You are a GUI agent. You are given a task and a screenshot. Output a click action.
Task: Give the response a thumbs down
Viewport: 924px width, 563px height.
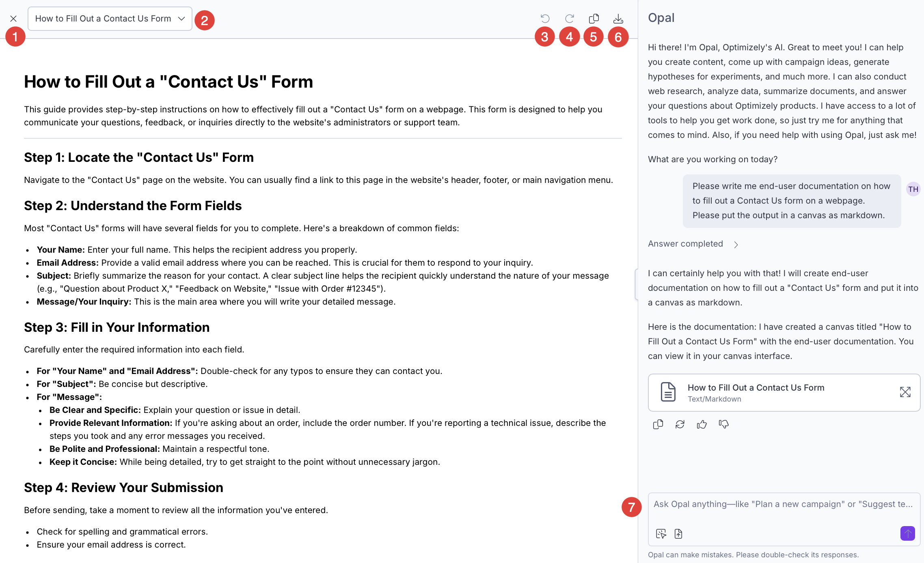point(724,424)
